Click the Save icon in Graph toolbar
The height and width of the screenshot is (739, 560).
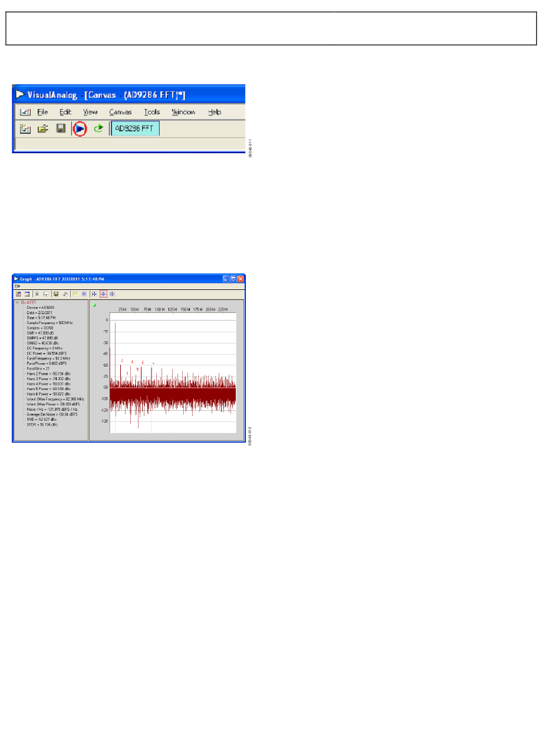click(x=56, y=293)
